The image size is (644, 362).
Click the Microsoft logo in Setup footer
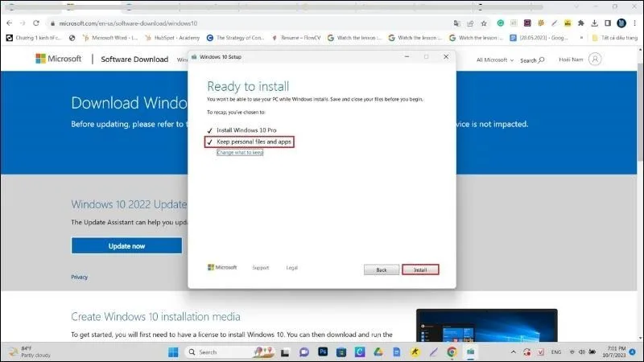(222, 267)
